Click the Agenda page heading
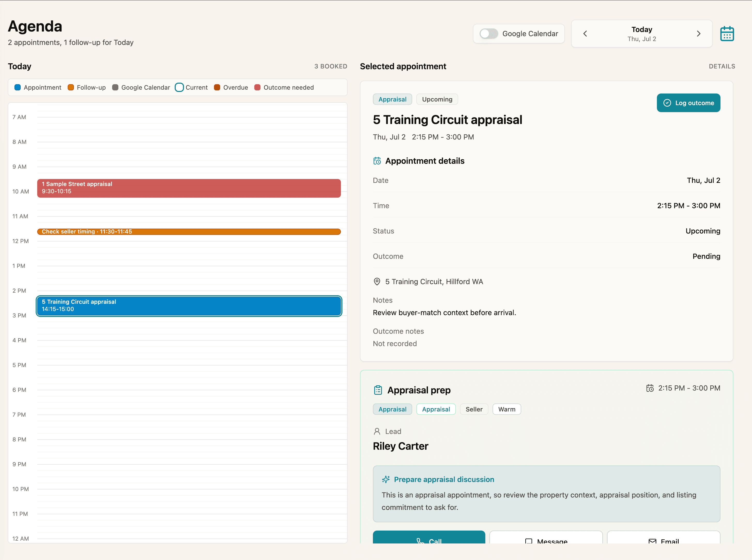The height and width of the screenshot is (560, 752). [35, 26]
